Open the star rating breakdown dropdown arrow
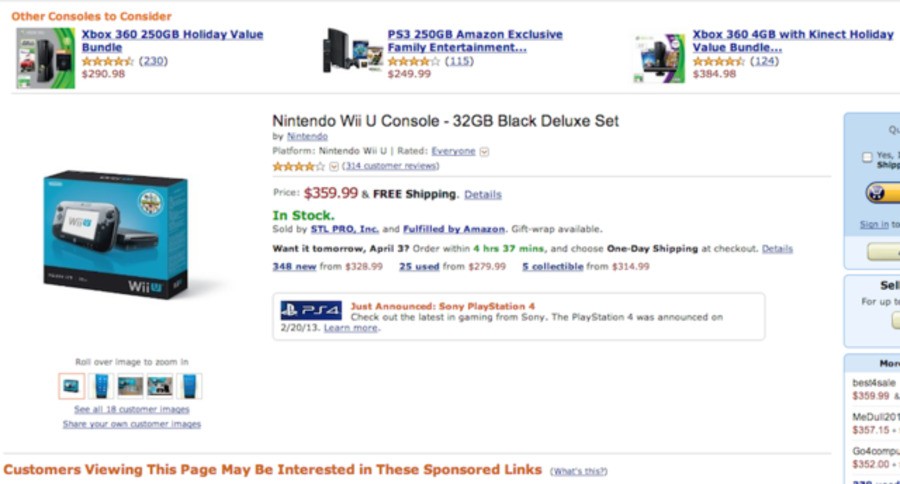The height and width of the screenshot is (484, 900). (x=334, y=166)
